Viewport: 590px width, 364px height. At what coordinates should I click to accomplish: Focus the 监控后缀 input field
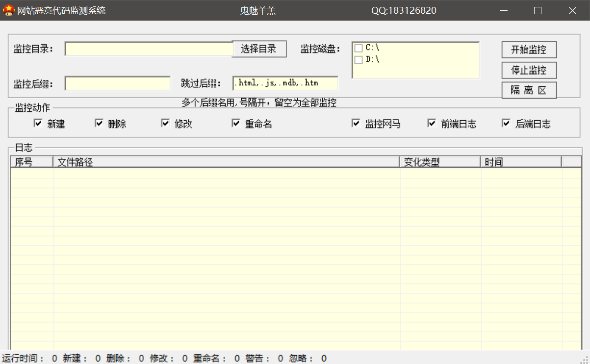(x=118, y=83)
